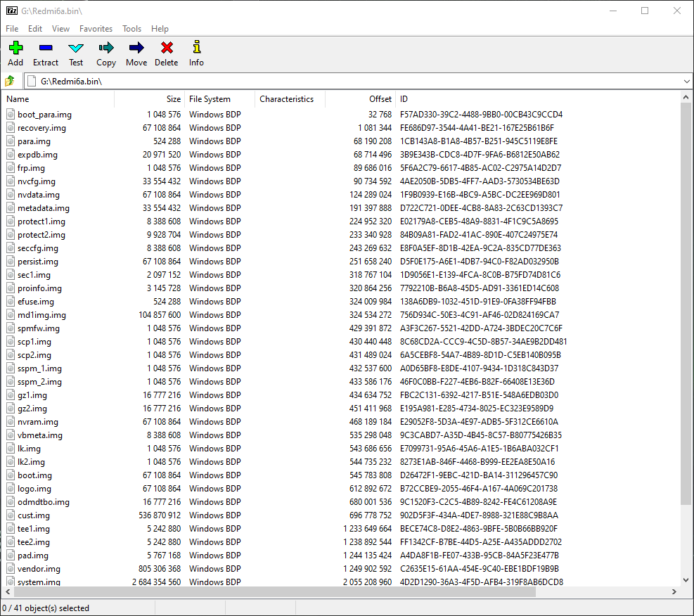Viewport: 694px width, 616px height.
Task: Select the cust.img file icon
Action: [11, 515]
